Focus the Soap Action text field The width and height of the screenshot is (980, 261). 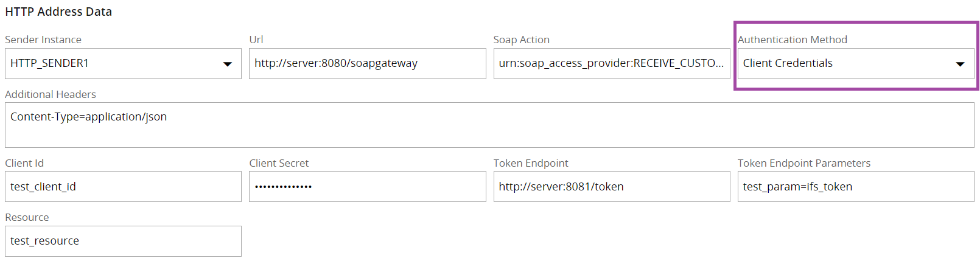[x=611, y=63]
